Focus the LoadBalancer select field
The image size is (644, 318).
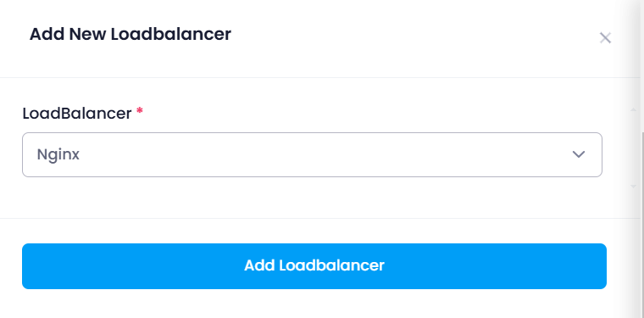coord(312,154)
